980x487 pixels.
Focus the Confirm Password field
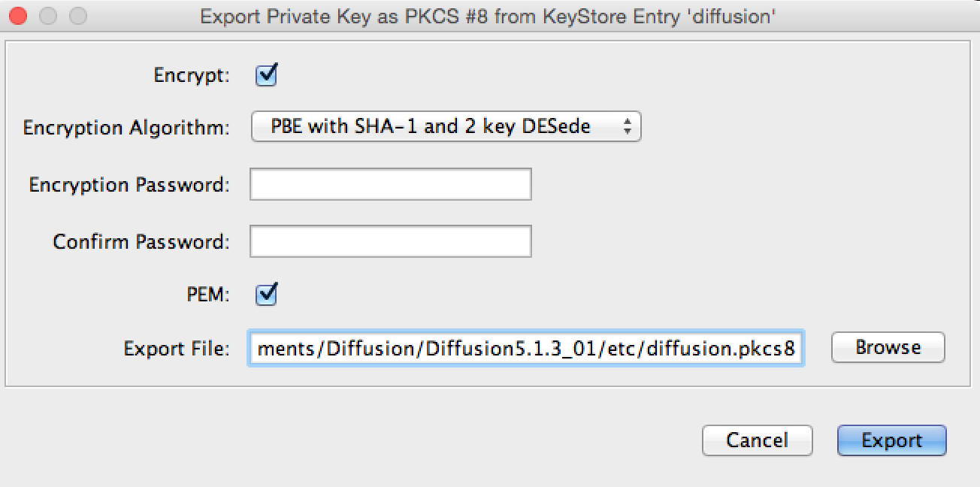pyautogui.click(x=389, y=240)
